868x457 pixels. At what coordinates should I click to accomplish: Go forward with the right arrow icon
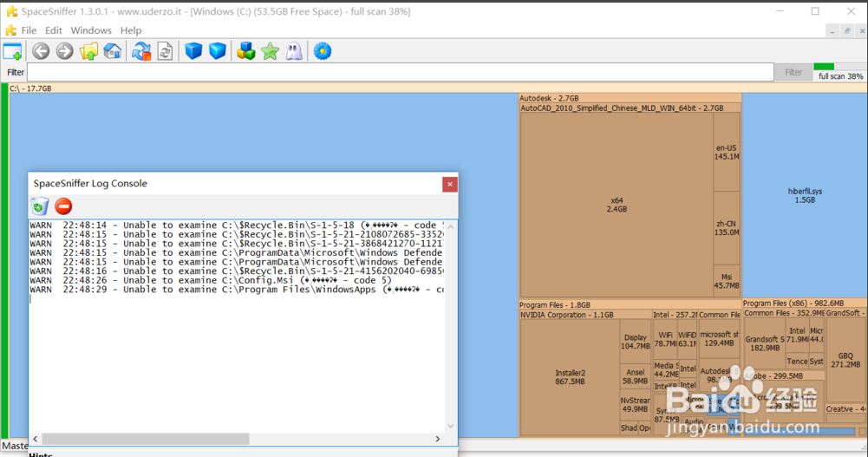pos(65,51)
